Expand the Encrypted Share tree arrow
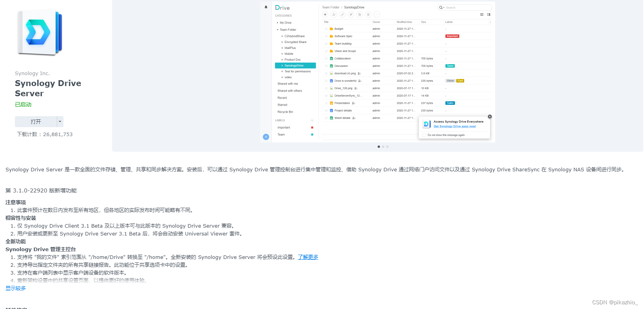644x309 pixels. (x=282, y=42)
